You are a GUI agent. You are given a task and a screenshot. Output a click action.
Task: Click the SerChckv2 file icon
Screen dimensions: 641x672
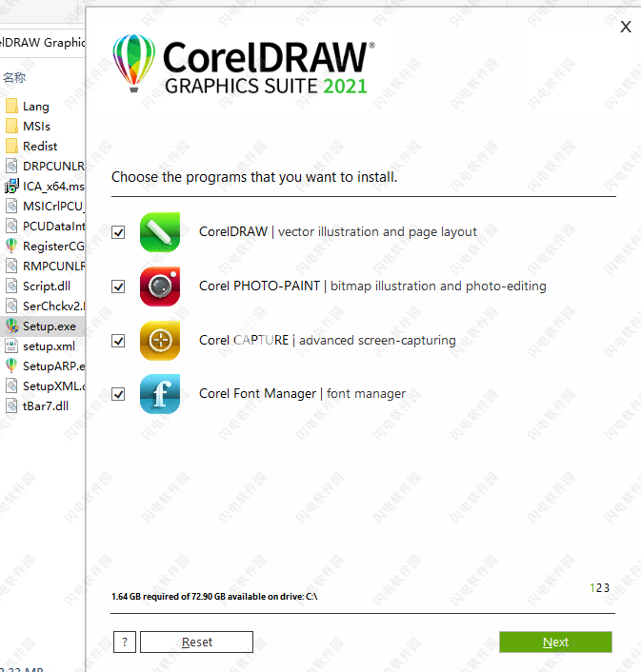(x=11, y=306)
